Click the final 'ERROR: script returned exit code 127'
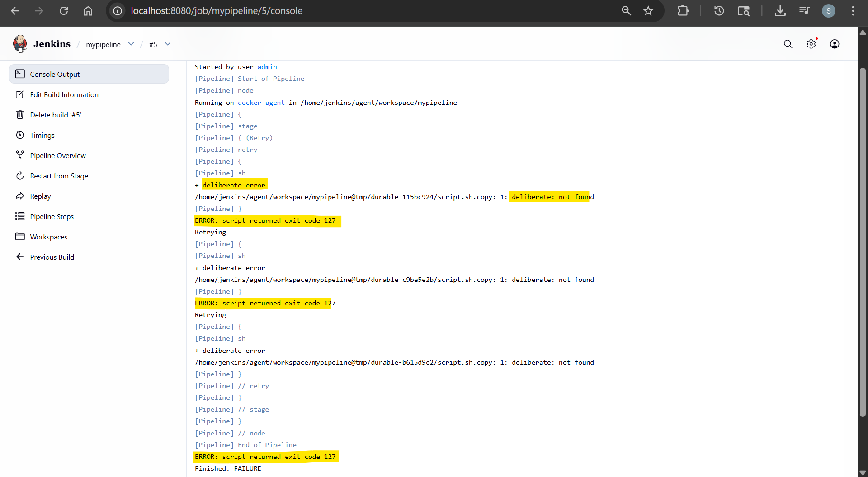The height and width of the screenshot is (477, 868). [x=265, y=457]
